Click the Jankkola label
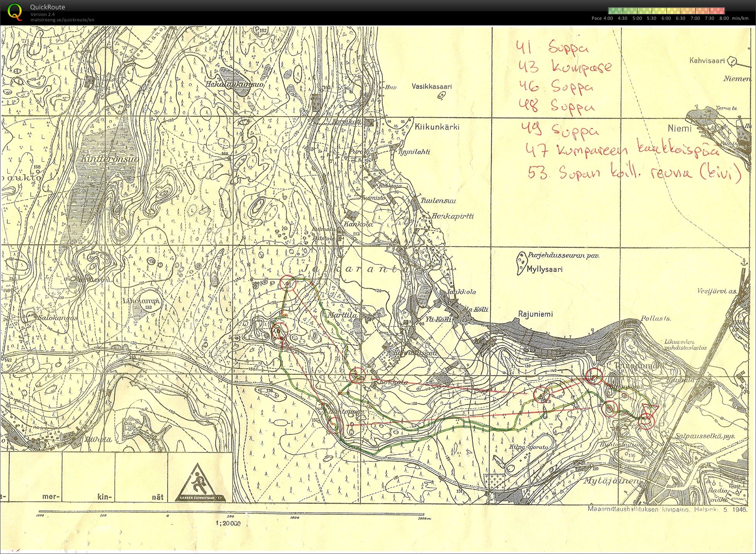756x554 pixels. 461,292
